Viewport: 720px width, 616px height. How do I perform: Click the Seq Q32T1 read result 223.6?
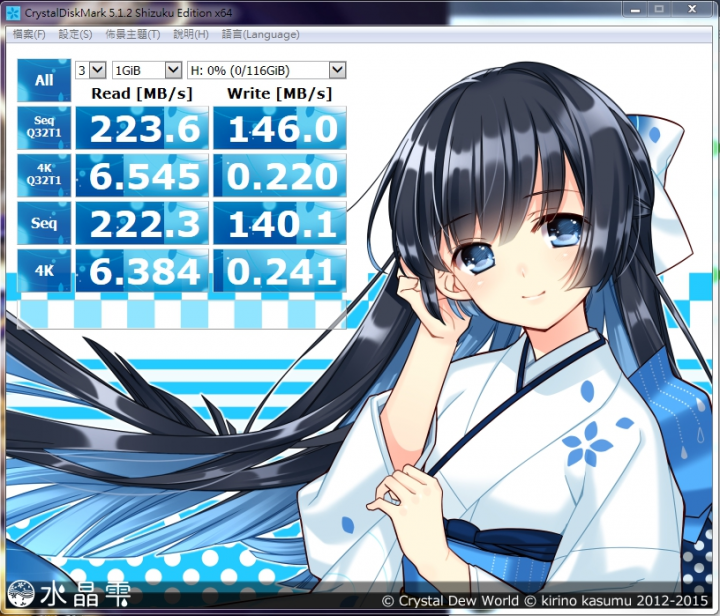point(142,128)
